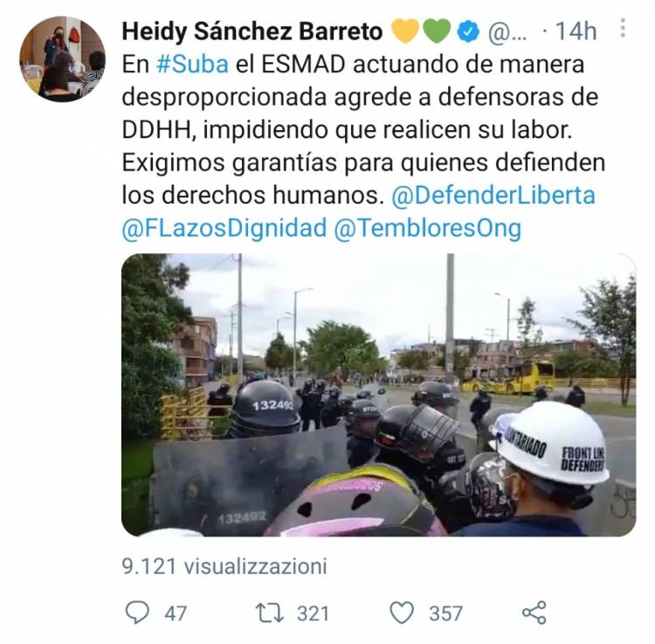Open the reply comment icon

coord(137,613)
